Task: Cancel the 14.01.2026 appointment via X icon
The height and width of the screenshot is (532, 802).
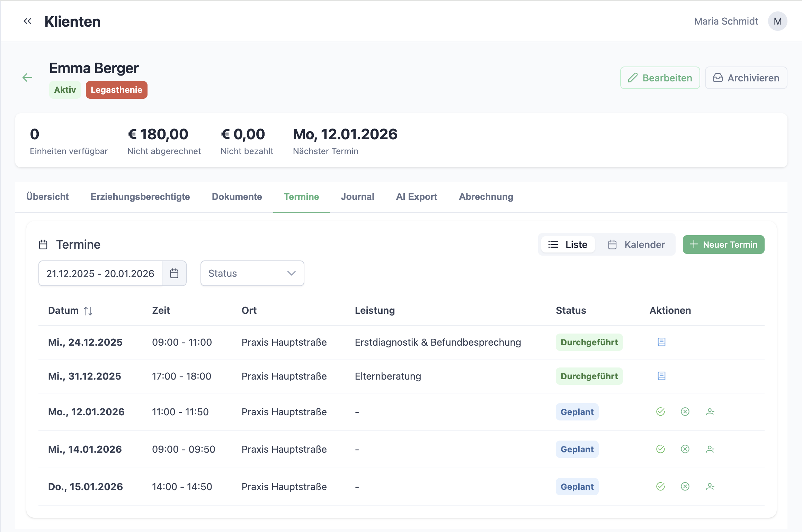Action: pyautogui.click(x=685, y=449)
